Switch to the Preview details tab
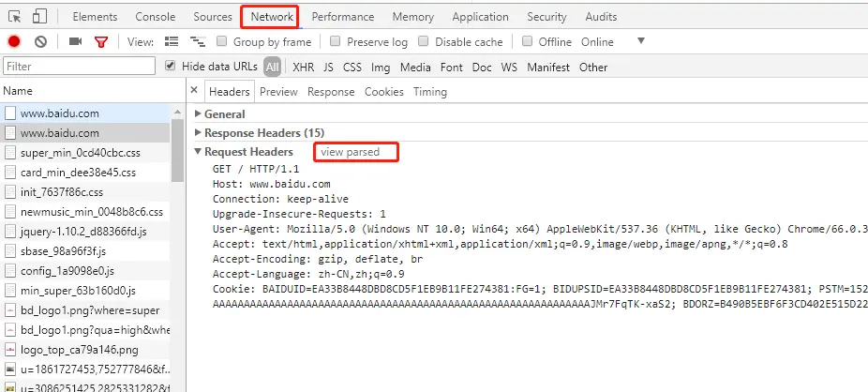The height and width of the screenshot is (392, 868). [x=278, y=91]
